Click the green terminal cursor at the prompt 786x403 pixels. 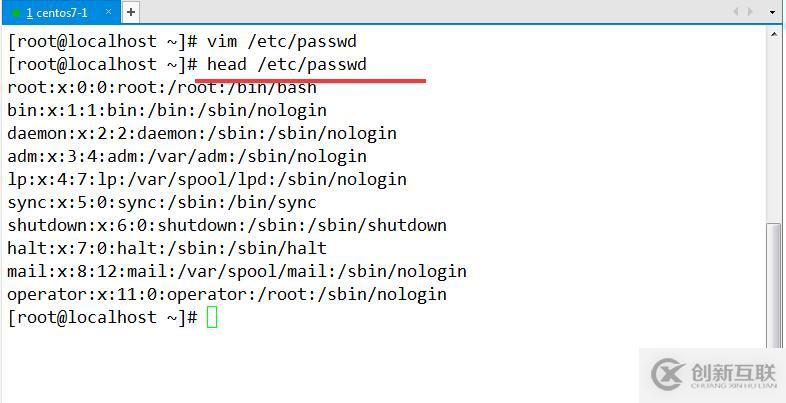point(212,317)
